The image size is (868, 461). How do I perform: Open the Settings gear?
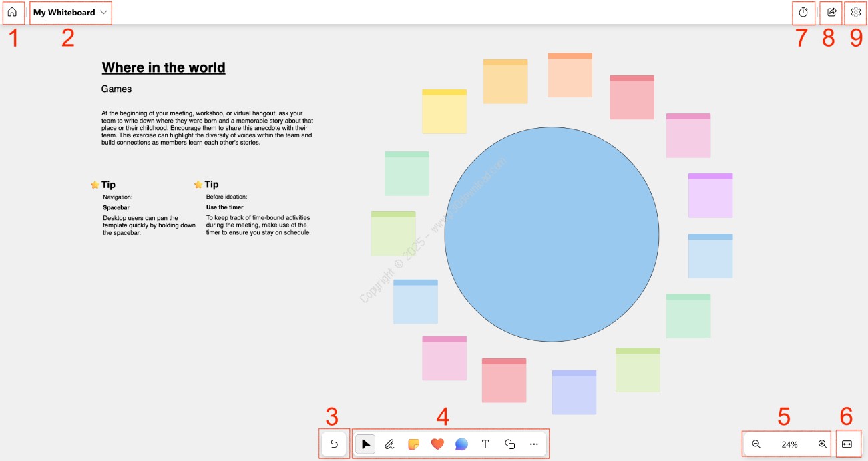855,12
